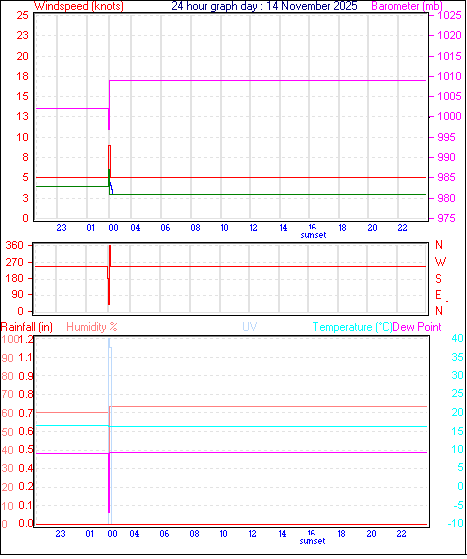Click the 985 barometer axis value
This screenshot has width=467, height=559.
(446, 177)
